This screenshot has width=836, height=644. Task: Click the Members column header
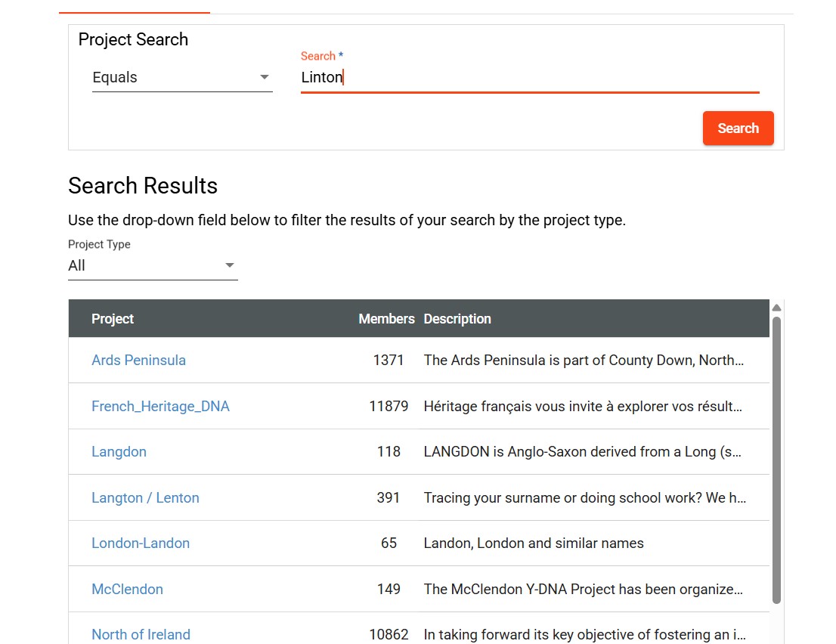386,319
